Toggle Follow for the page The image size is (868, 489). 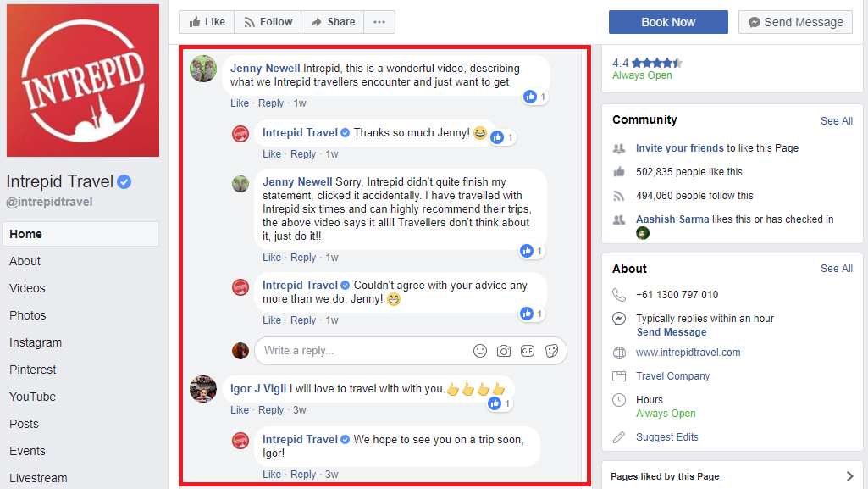[x=268, y=22]
